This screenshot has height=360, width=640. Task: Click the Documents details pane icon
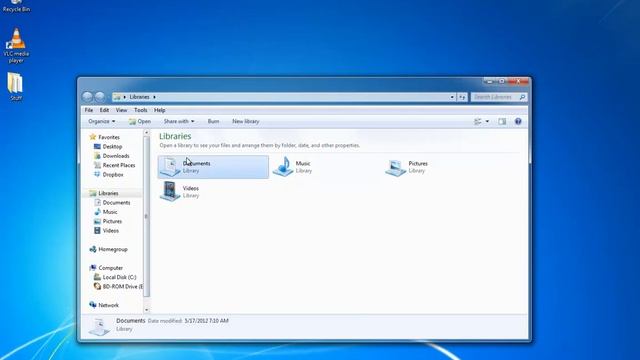99,327
